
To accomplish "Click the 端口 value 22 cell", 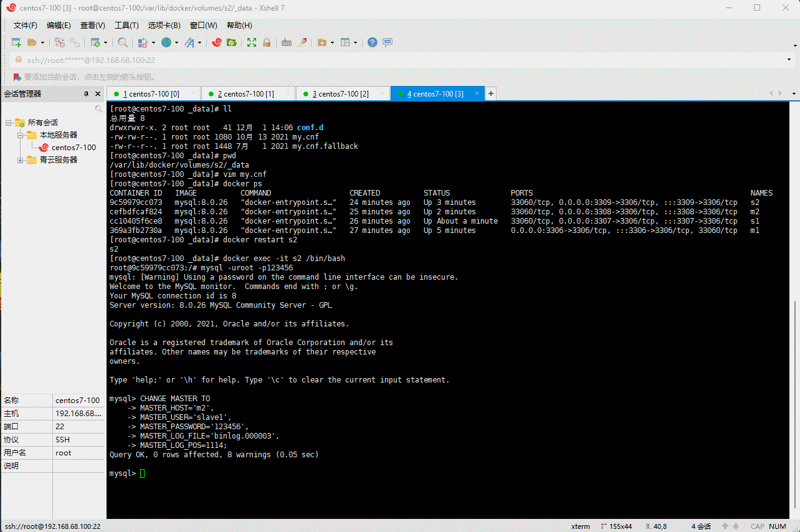I will pyautogui.click(x=79, y=427).
